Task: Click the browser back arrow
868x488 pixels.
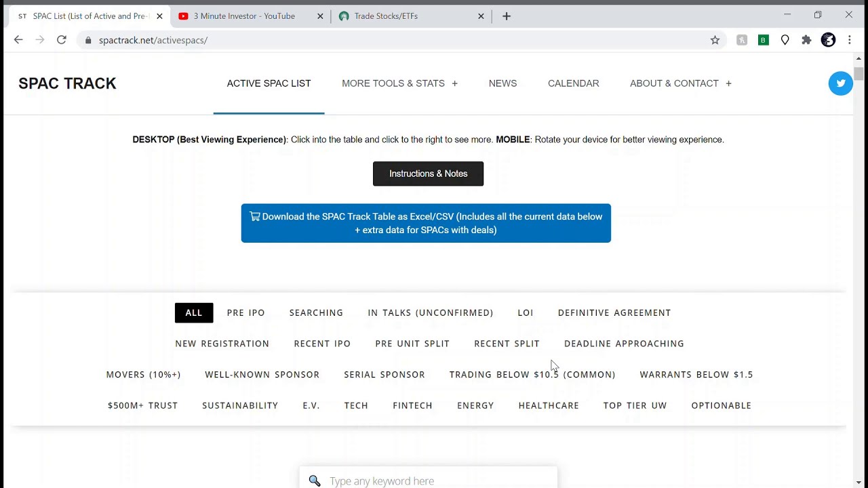Action: coord(18,40)
